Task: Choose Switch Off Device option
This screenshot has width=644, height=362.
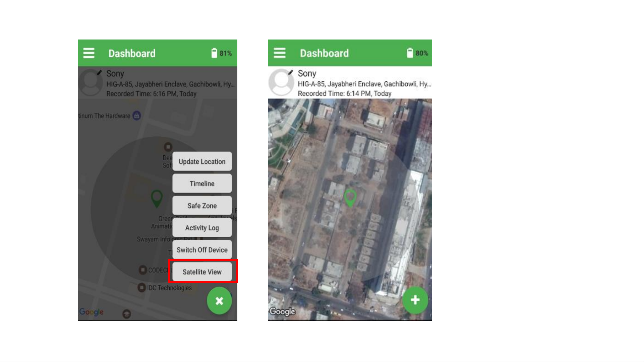Action: (202, 250)
